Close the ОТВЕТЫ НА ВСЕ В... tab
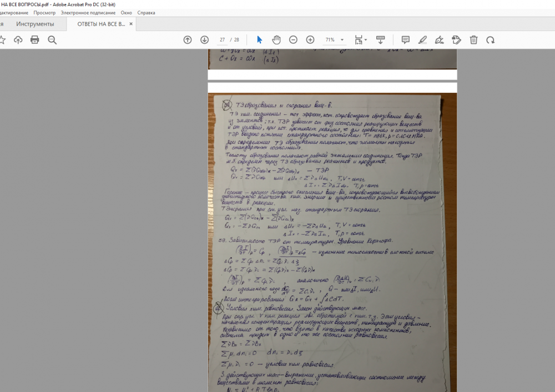Screen dimensions: 555x392 131,24
